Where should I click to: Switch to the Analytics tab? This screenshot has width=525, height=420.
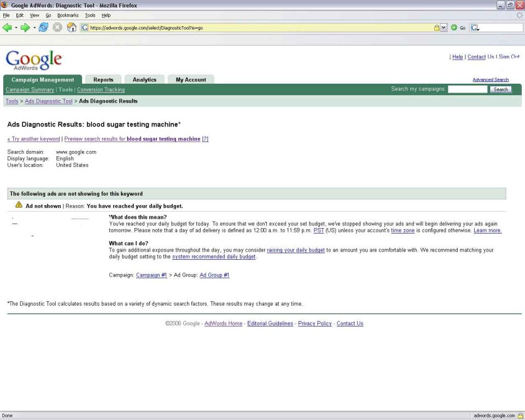tap(144, 79)
